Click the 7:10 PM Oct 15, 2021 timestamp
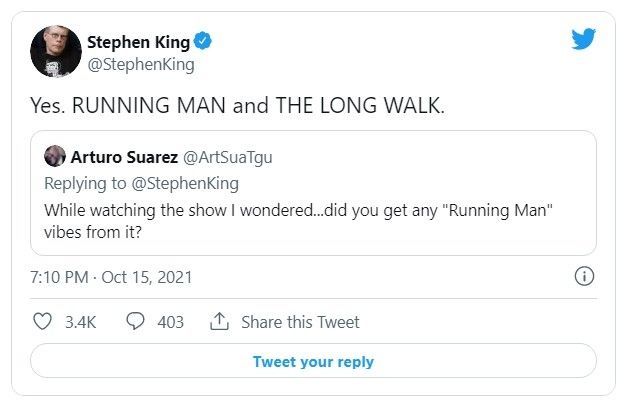625x407 pixels. [111, 276]
